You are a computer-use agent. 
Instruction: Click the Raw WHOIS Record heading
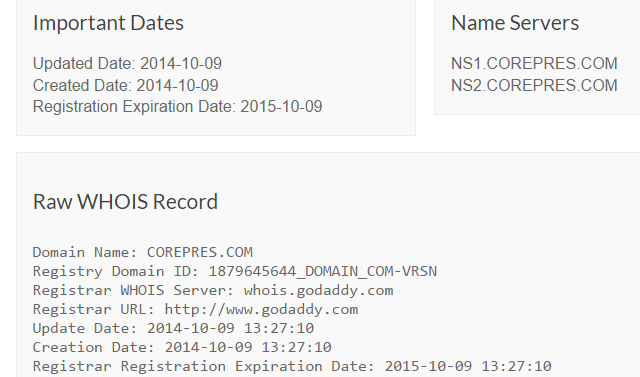click(x=125, y=202)
